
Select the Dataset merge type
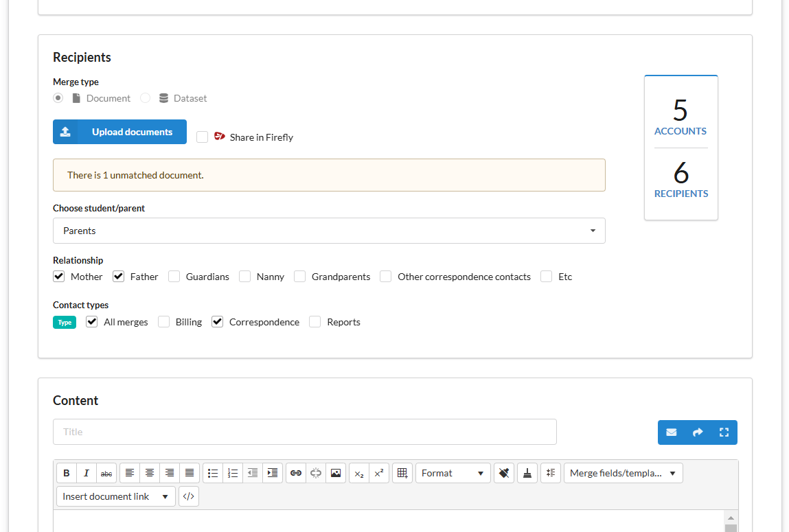(x=145, y=97)
